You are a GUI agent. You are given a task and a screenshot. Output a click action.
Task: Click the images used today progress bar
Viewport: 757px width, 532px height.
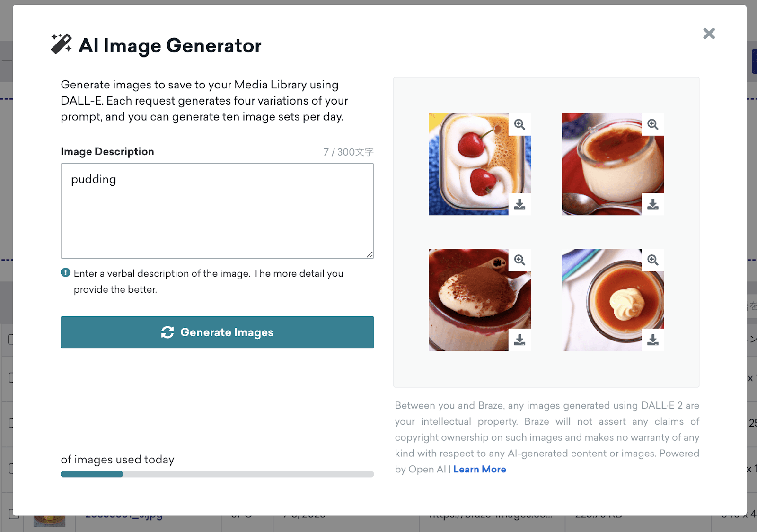217,474
